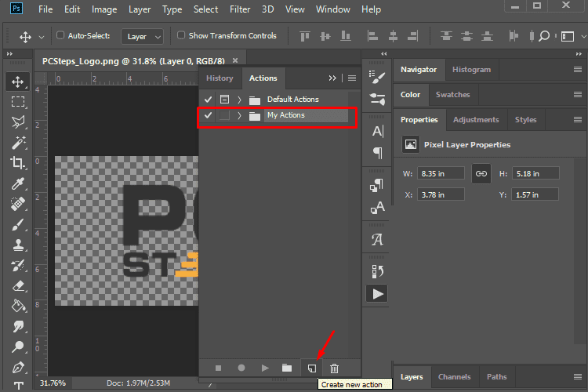Viewport: 588px width, 392px height.
Task: Open the Paragraph panel icon
Action: point(377,153)
